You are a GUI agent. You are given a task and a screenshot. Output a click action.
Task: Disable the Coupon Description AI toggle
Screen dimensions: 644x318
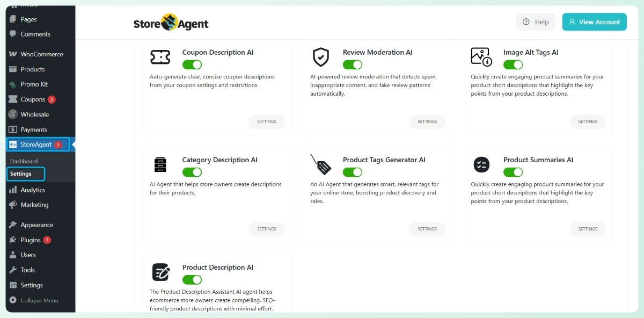click(x=192, y=65)
